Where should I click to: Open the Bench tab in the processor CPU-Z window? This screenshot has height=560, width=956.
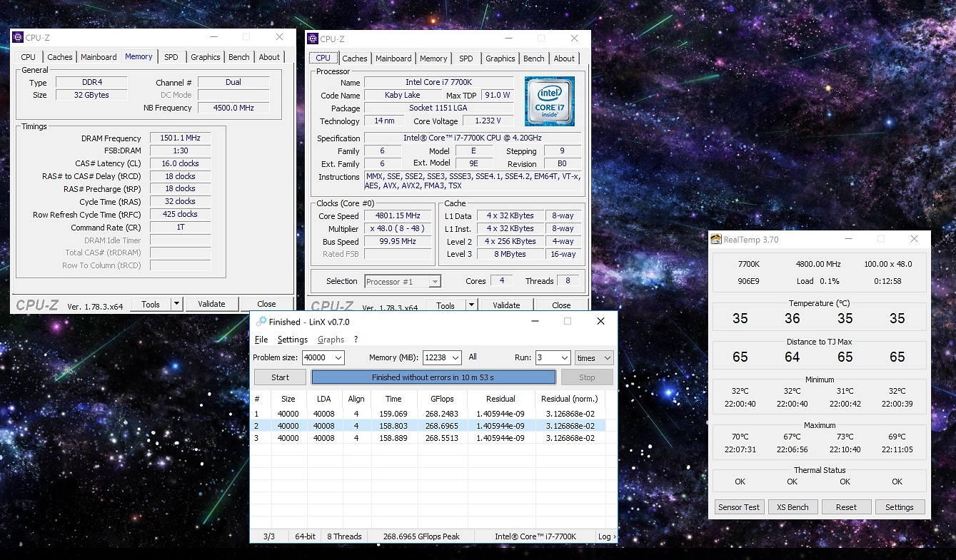click(534, 58)
